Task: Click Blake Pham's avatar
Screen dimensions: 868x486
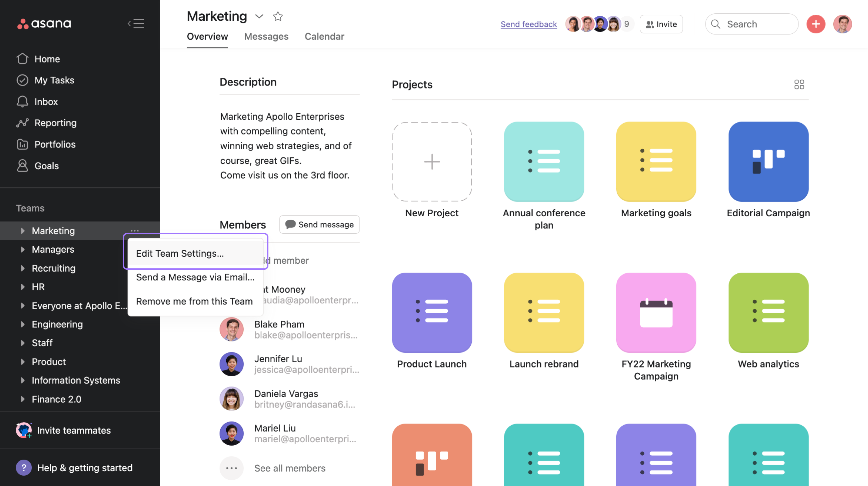Action: click(231, 329)
